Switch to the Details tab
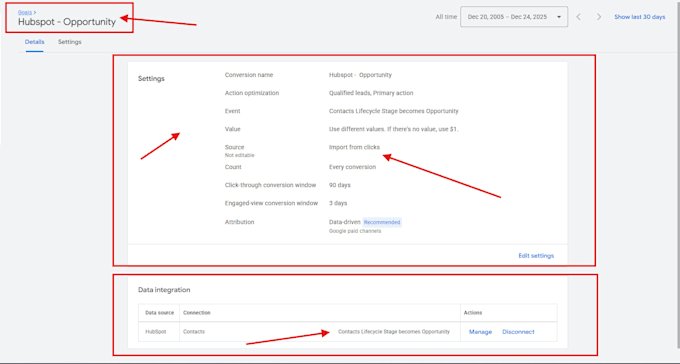680x364 pixels. (34, 42)
